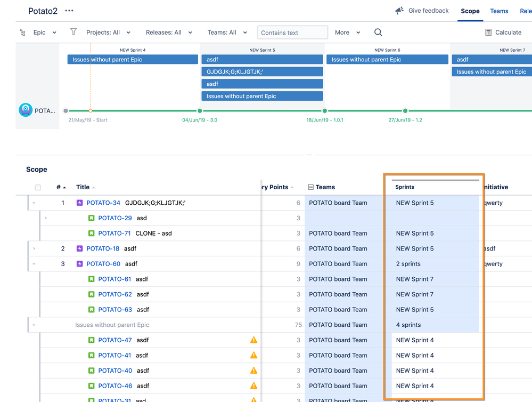Click the Give feedback megaphone icon
The image size is (532, 402).
coord(399,11)
